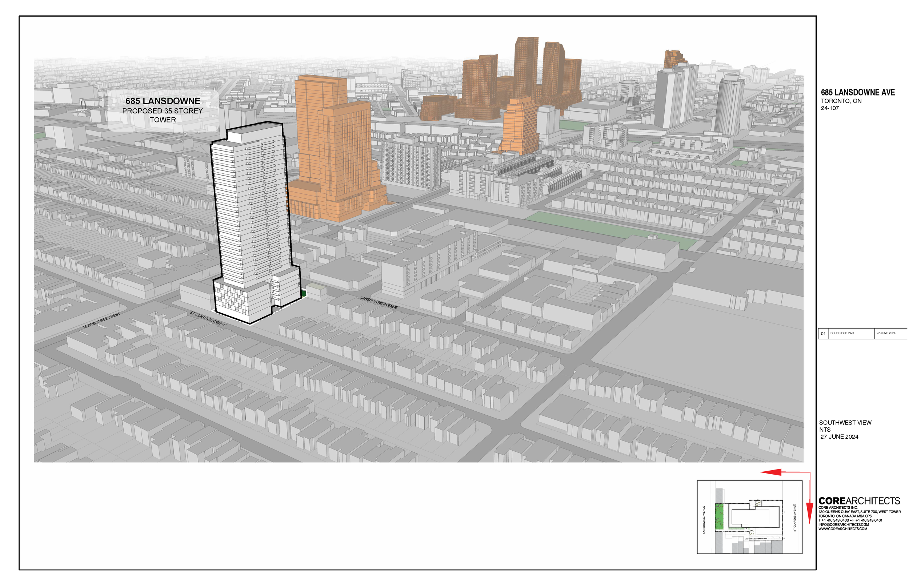Click the BLOOR STREET WEST street label
The width and height of the screenshot is (909, 588).
coord(101,320)
